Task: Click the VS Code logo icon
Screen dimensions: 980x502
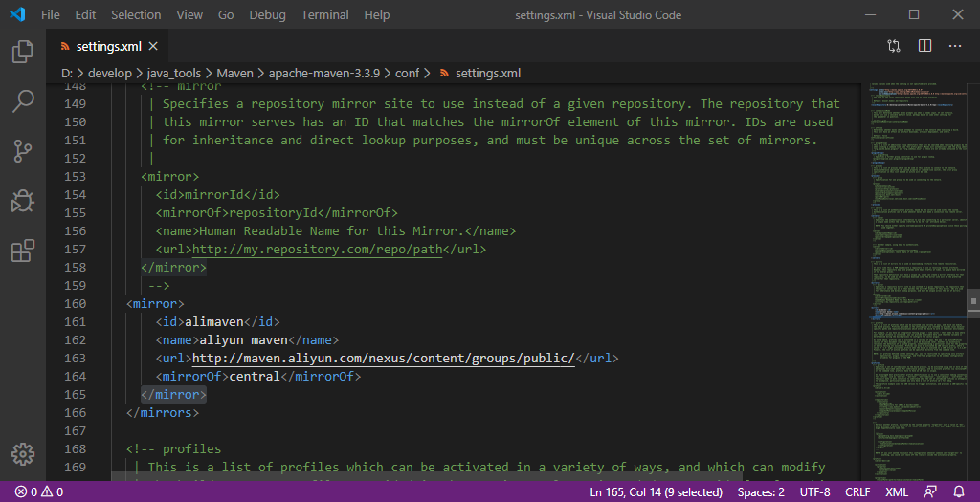Action: (x=17, y=14)
